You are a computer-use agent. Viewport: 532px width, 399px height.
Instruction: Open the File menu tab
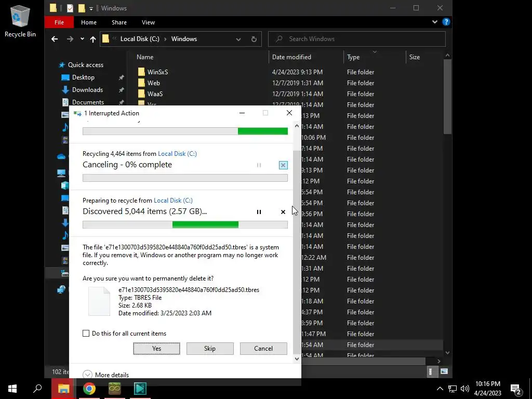pyautogui.click(x=59, y=22)
